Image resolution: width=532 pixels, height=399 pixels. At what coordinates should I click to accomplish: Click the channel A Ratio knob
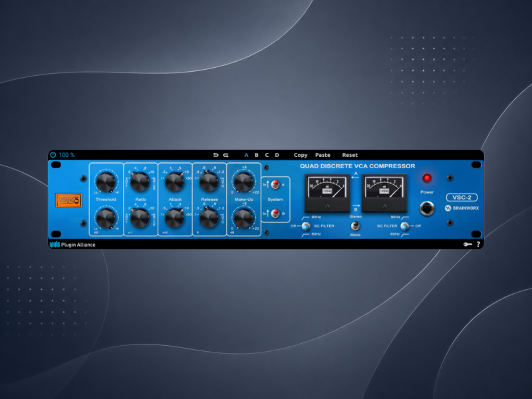(x=140, y=182)
